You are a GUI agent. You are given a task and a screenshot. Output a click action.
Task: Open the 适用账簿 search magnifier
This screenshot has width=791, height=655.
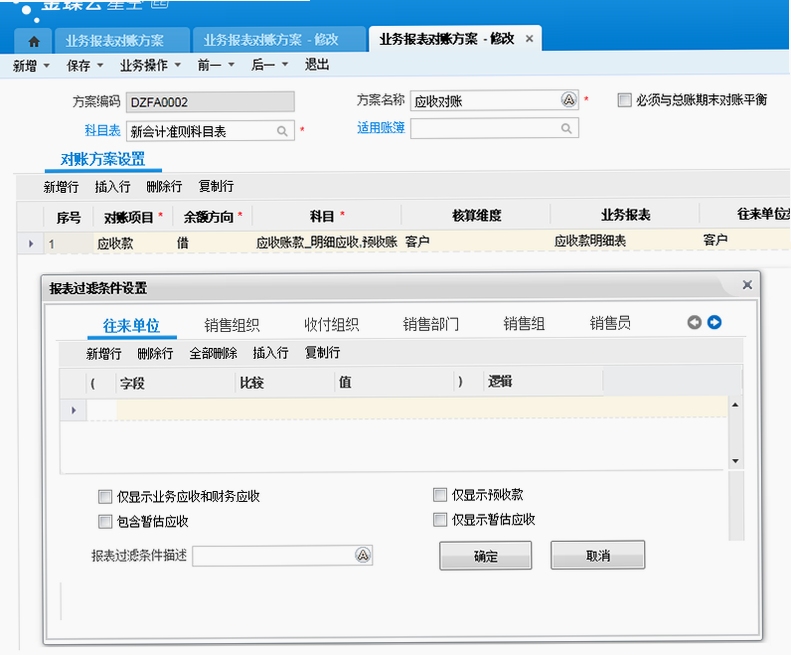(567, 129)
